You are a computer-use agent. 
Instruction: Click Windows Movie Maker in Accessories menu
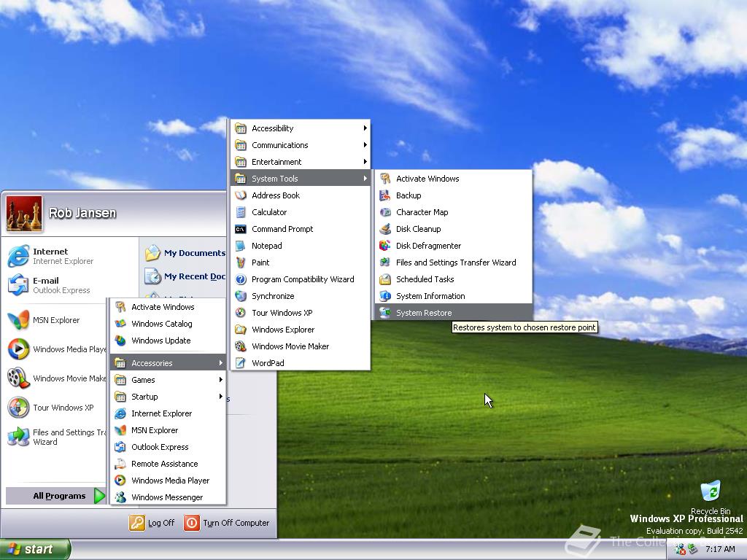(x=300, y=346)
